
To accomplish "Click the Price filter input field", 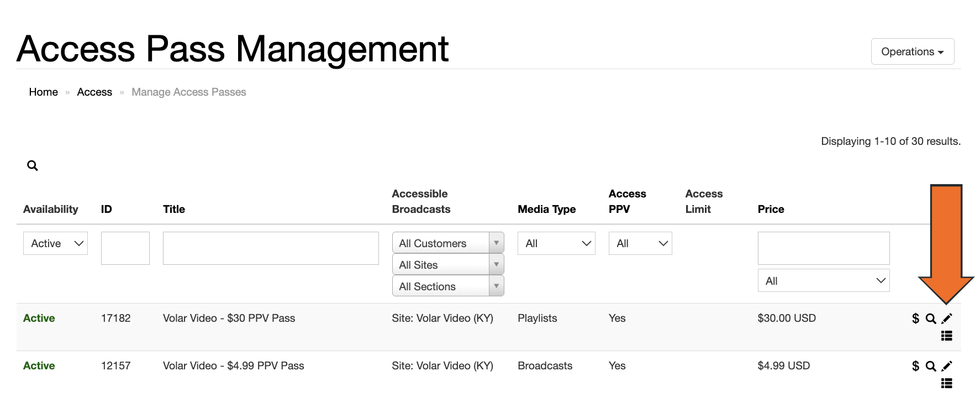I will (824, 248).
